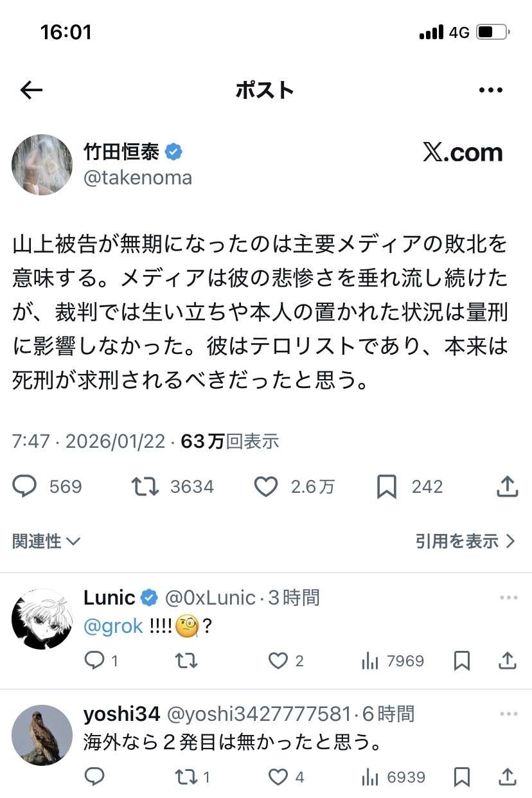The height and width of the screenshot is (798, 532).
Task: Like the main post with heart icon
Action: point(266,487)
